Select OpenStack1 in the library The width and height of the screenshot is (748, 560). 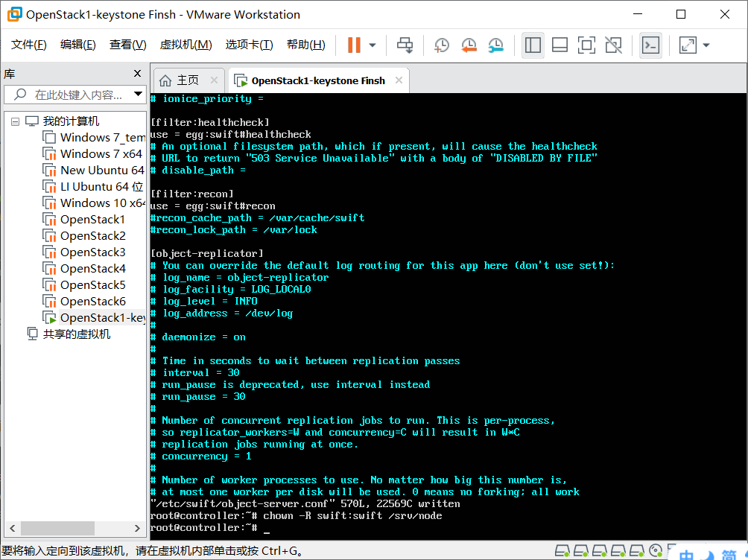pyautogui.click(x=92, y=220)
